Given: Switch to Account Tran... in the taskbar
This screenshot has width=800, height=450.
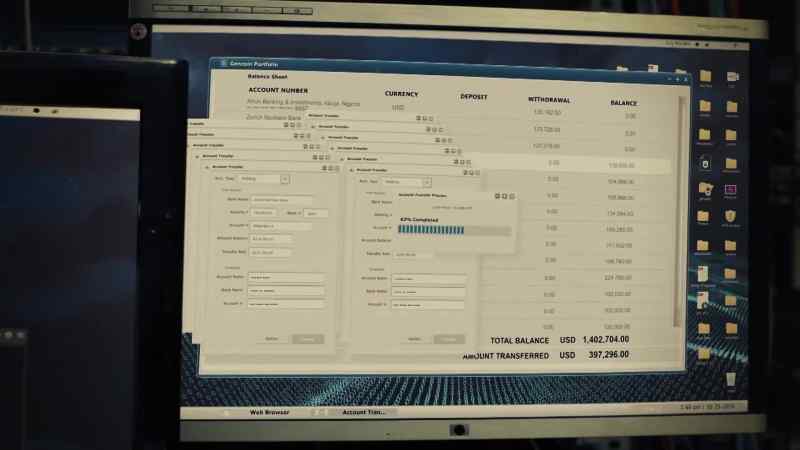Looking at the screenshot, I should point(364,412).
